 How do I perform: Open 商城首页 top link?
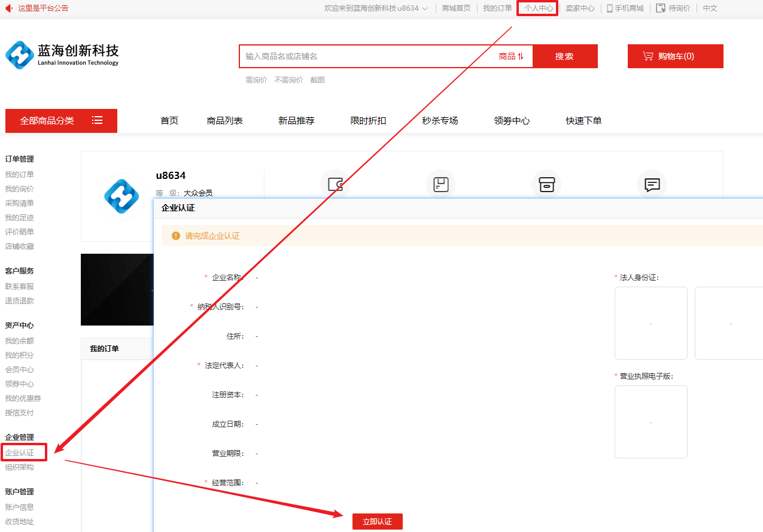pyautogui.click(x=456, y=8)
